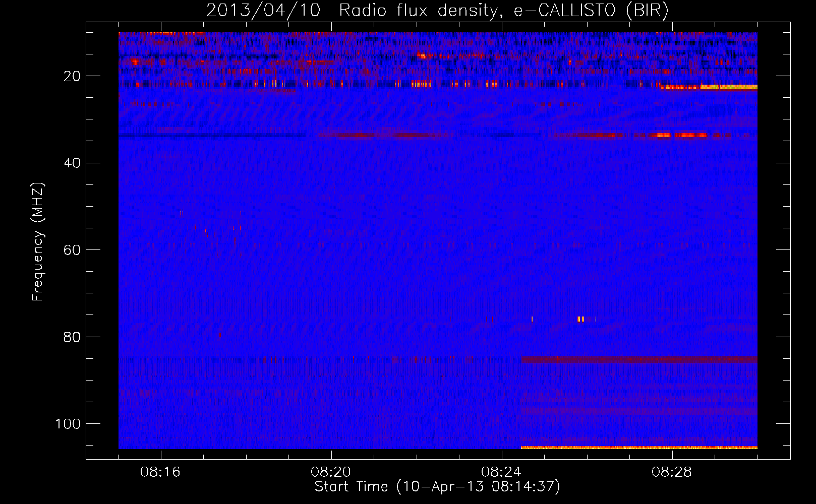The image size is (816, 504).
Task: Click the dark red band near 85 MHz
Action: click(x=639, y=359)
